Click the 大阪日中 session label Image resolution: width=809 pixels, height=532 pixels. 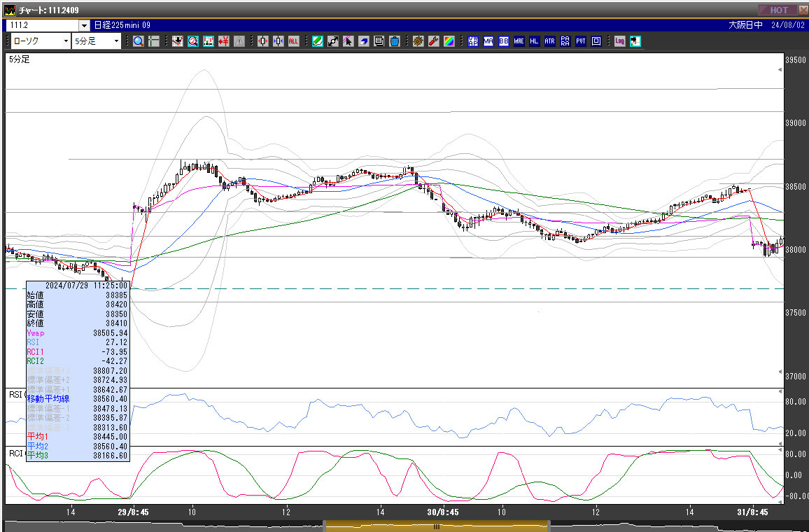pyautogui.click(x=745, y=25)
